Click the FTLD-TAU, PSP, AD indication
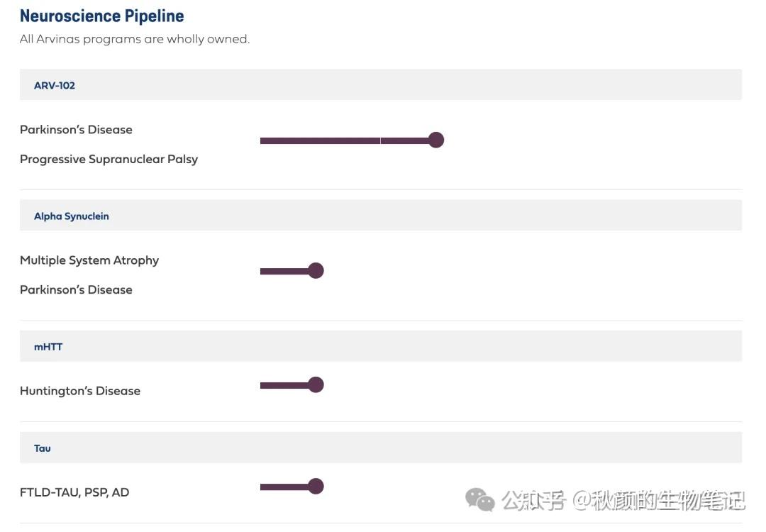The image size is (766, 532). click(x=74, y=492)
